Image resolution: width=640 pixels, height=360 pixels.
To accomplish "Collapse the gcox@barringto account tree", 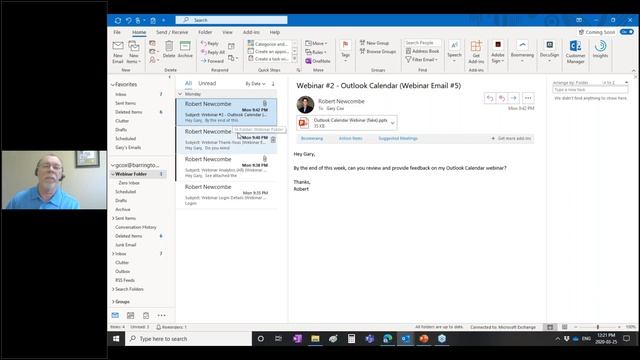I will [x=113, y=165].
